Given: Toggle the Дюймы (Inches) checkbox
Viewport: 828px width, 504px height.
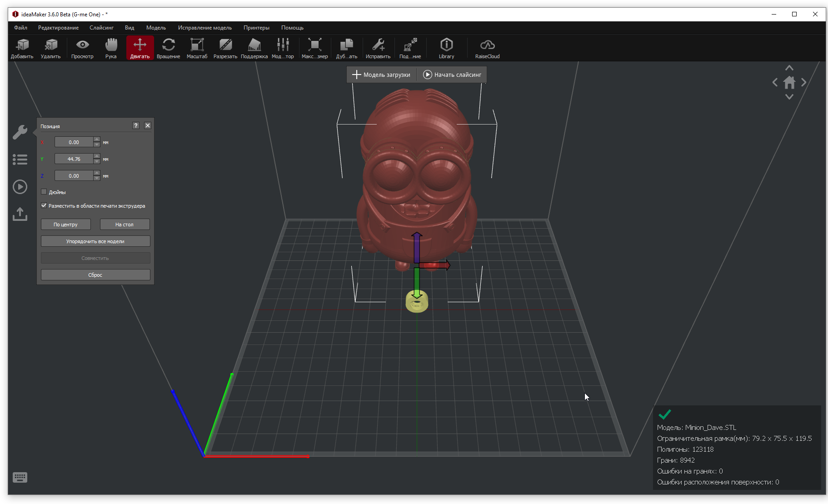Looking at the screenshot, I should point(44,192).
